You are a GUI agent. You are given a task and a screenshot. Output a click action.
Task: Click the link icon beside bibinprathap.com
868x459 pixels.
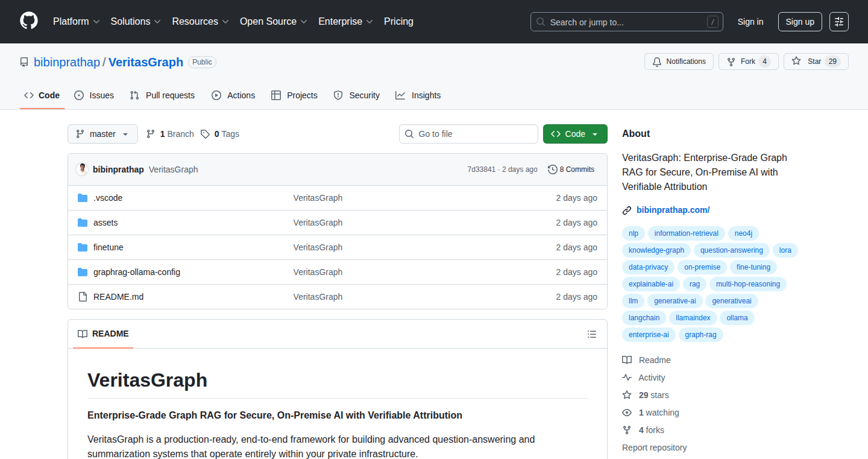click(x=627, y=211)
